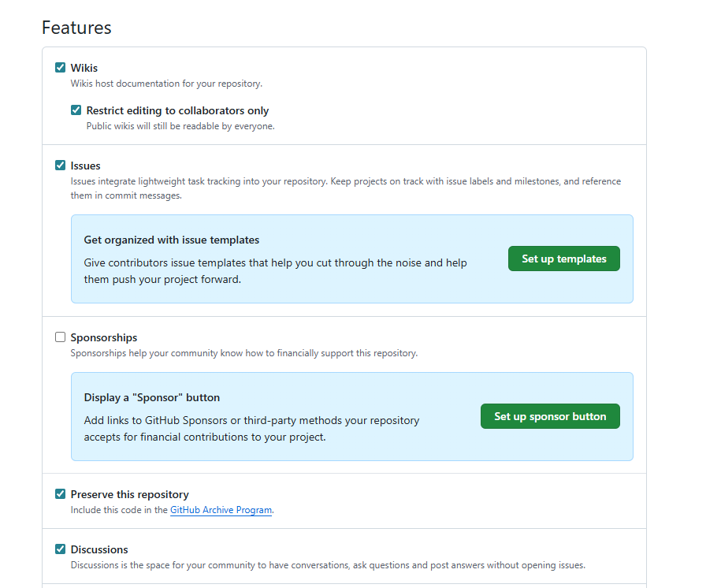Image resolution: width=721 pixels, height=588 pixels.
Task: Click the Get organized with issue templates heading
Action: 172,240
